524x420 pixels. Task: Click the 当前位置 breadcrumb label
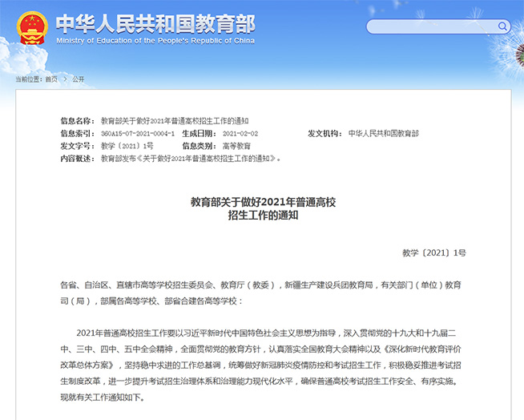pyautogui.click(x=29, y=79)
